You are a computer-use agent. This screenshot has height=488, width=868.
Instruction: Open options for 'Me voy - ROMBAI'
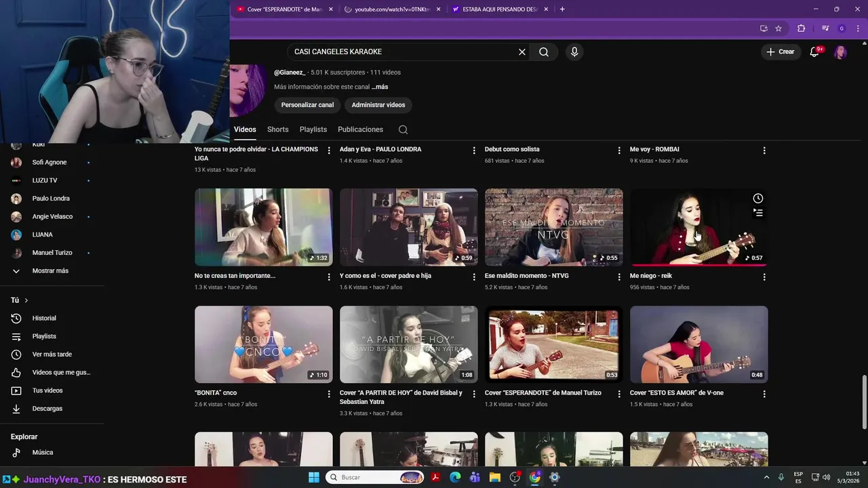pyautogui.click(x=764, y=150)
